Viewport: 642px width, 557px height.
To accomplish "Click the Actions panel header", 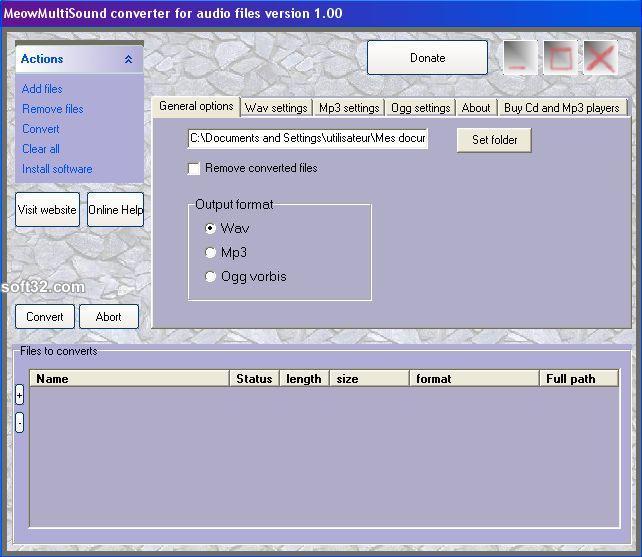I will point(79,59).
